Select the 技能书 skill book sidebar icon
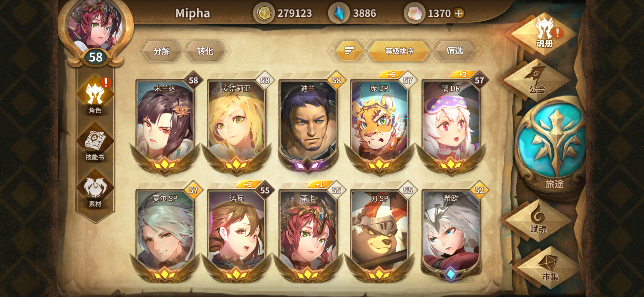 click(x=95, y=142)
